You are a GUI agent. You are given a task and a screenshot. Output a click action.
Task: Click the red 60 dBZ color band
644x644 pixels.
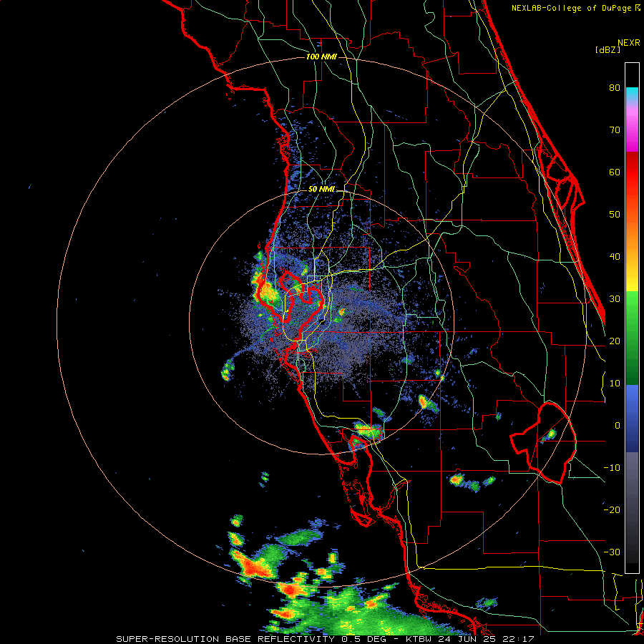[x=632, y=167]
